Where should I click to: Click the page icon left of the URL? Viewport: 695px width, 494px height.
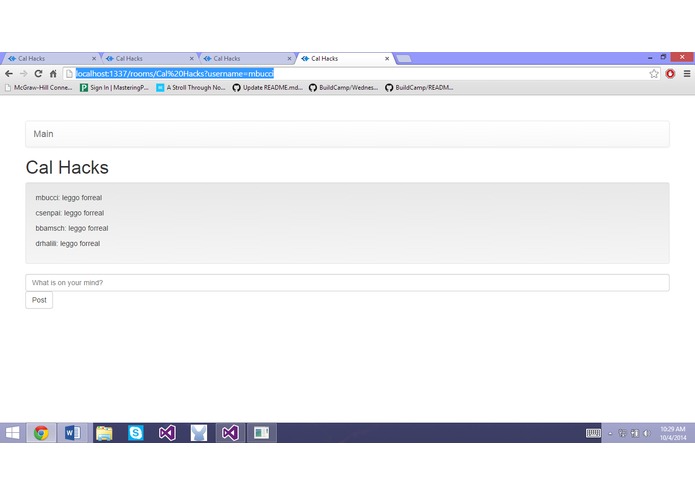pyautogui.click(x=69, y=74)
